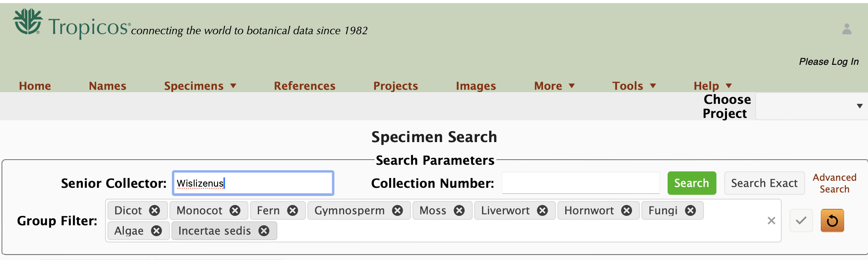Image resolution: width=868 pixels, height=260 pixels.
Task: Remove the Monocot filter tag
Action: click(x=235, y=210)
